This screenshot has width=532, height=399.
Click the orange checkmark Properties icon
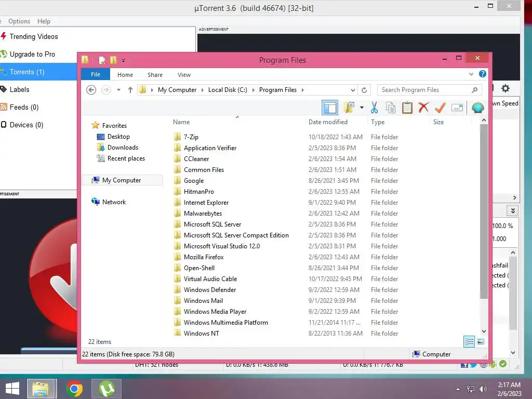tap(440, 108)
